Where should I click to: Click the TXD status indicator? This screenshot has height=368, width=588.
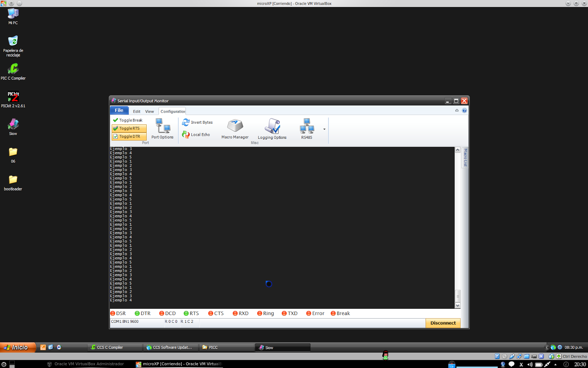(290, 314)
